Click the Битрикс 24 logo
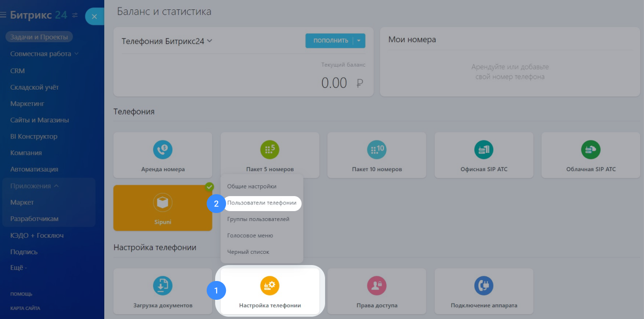 coord(39,15)
